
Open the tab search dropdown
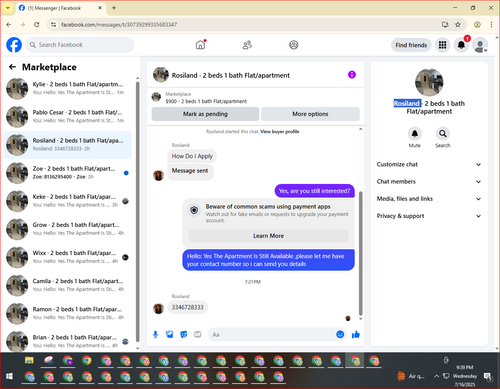click(x=8, y=8)
